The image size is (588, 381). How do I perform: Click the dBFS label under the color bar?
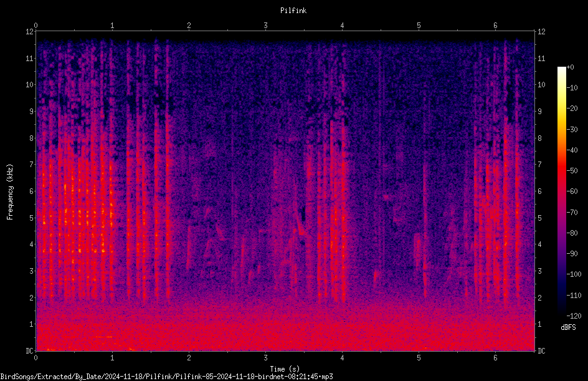(x=568, y=327)
